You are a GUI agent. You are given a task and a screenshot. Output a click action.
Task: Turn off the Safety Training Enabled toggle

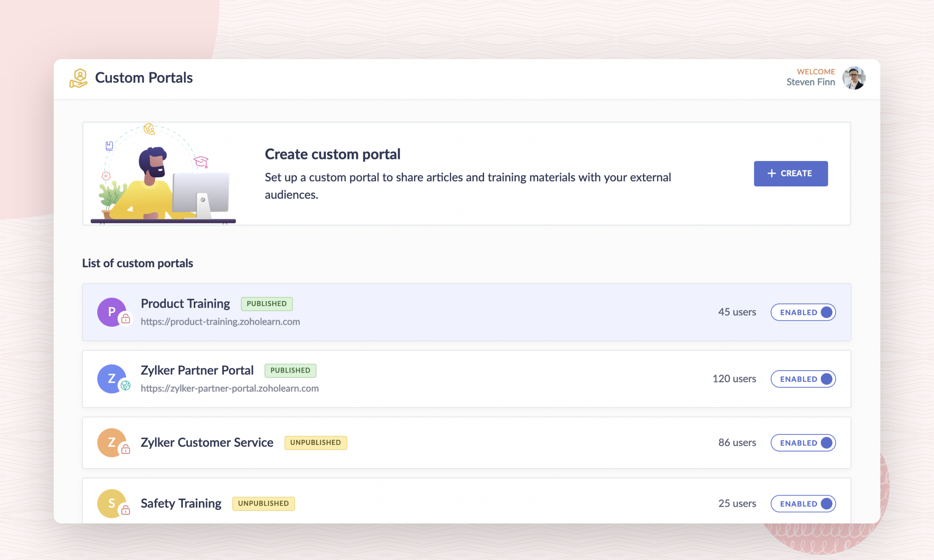click(x=803, y=504)
